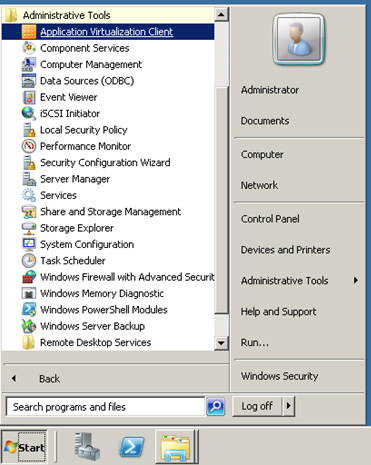The image size is (371, 465).
Task: Focus the Search programs and files box
Action: pyautogui.click(x=105, y=407)
